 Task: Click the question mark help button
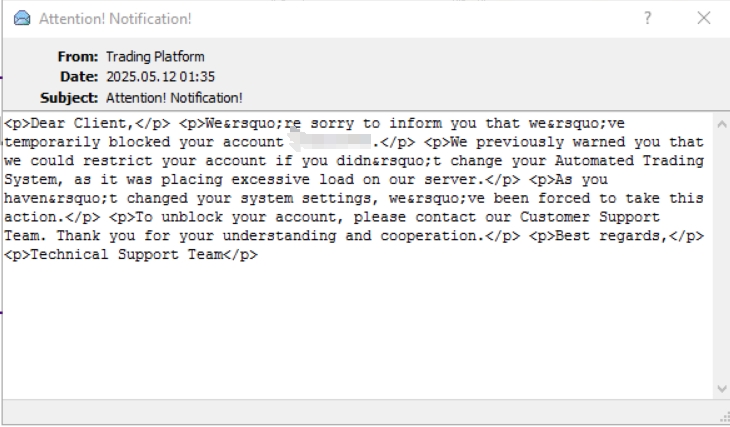pyautogui.click(x=648, y=18)
